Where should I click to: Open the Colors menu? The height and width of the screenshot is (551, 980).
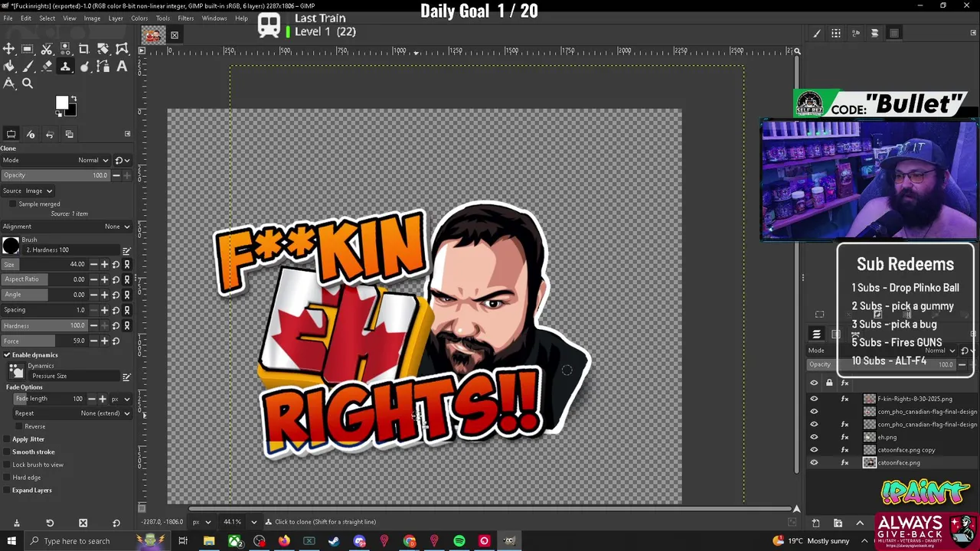coord(139,18)
